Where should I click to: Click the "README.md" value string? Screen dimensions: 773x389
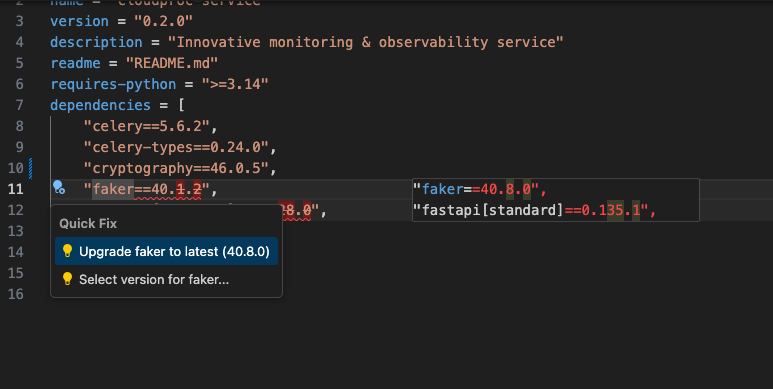coord(172,63)
